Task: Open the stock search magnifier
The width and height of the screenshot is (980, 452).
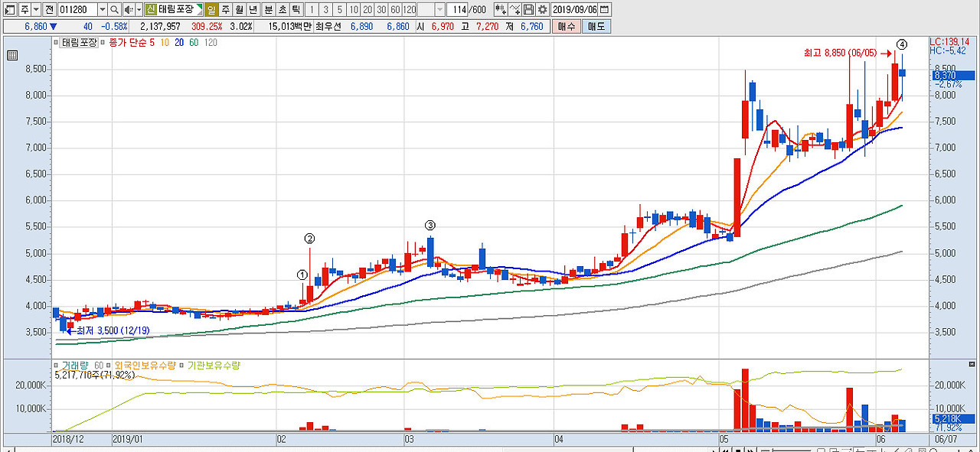Action: 114,10
